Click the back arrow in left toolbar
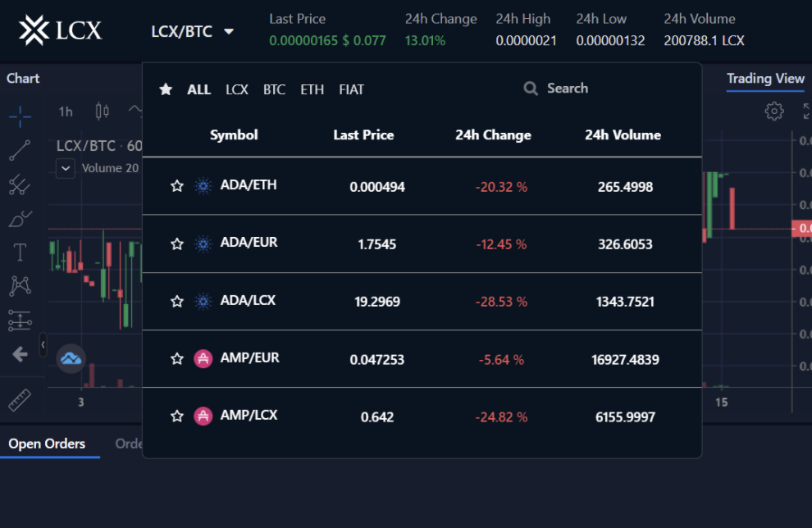Image resolution: width=812 pixels, height=528 pixels. 20,354
